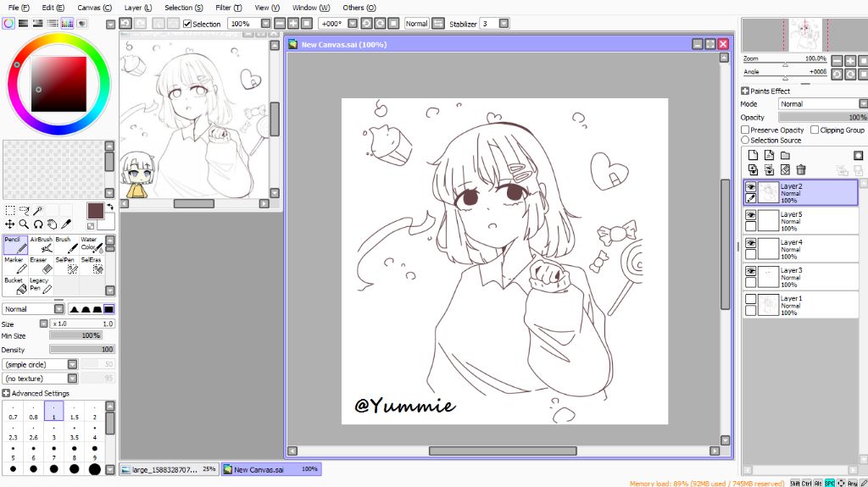Expand Advanced Settings section
Image resolution: width=868 pixels, height=487 pixels.
[x=6, y=393]
